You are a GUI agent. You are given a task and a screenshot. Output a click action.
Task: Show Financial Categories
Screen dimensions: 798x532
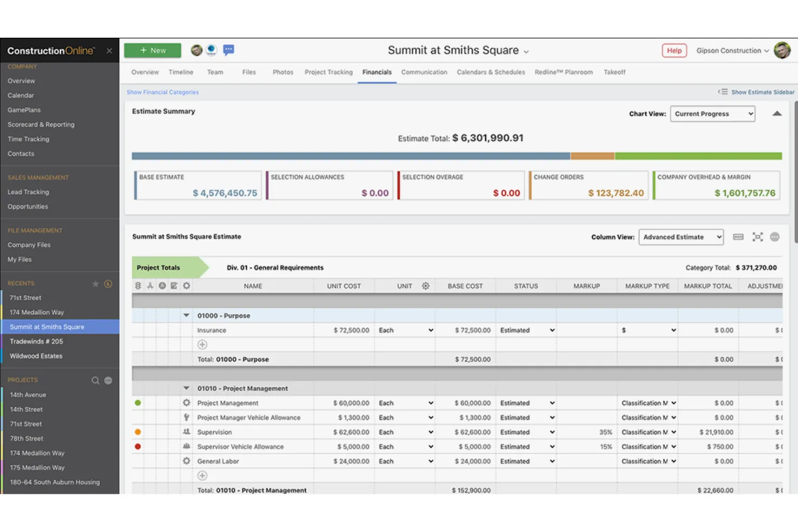click(162, 92)
